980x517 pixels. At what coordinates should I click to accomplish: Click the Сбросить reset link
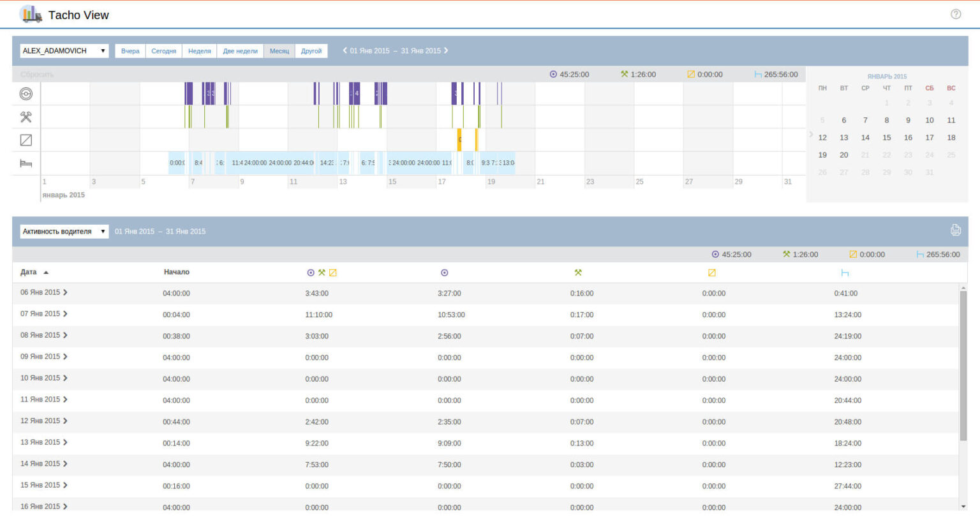coord(37,75)
